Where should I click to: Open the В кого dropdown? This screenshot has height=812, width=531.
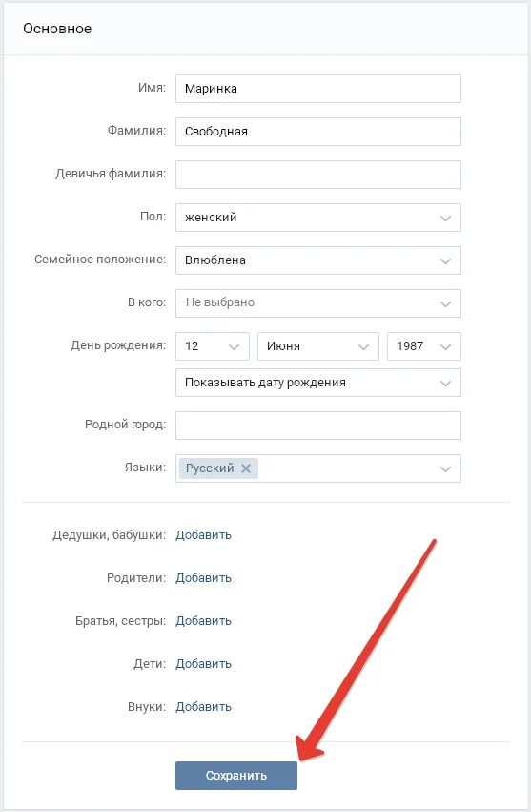[x=317, y=303]
